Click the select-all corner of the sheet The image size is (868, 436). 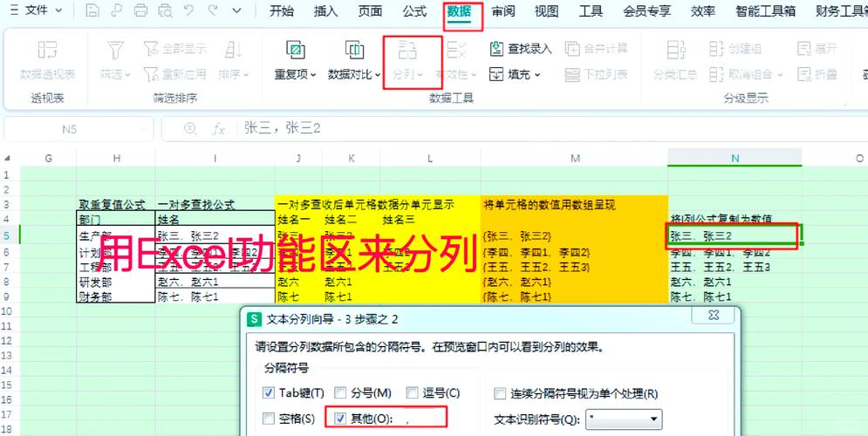click(7, 158)
